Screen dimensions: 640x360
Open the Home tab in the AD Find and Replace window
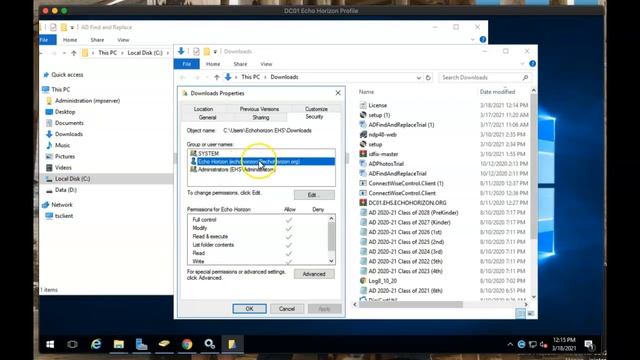(70, 40)
